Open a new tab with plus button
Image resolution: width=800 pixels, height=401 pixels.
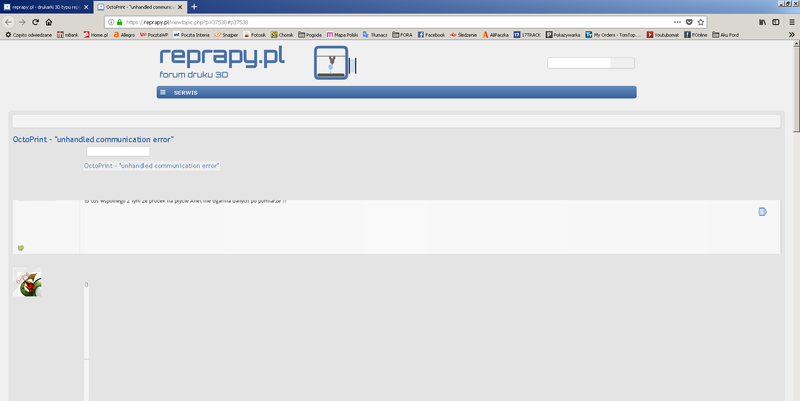tap(194, 7)
